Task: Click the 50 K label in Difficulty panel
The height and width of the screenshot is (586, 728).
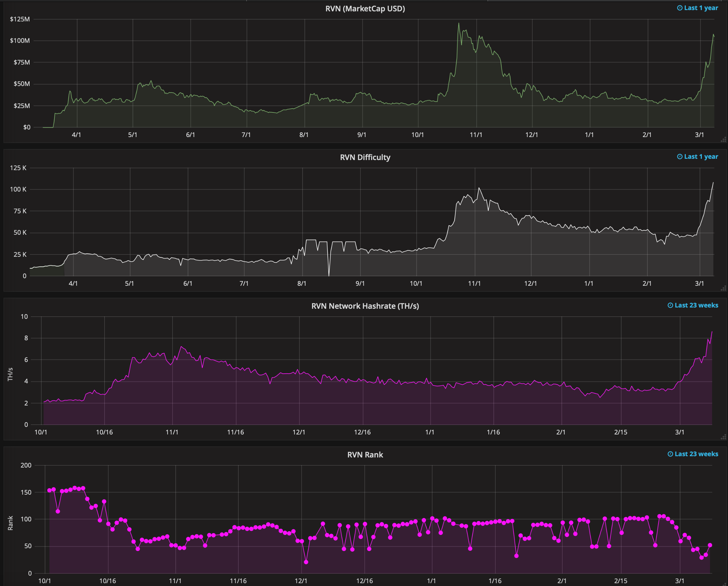Action: point(20,233)
